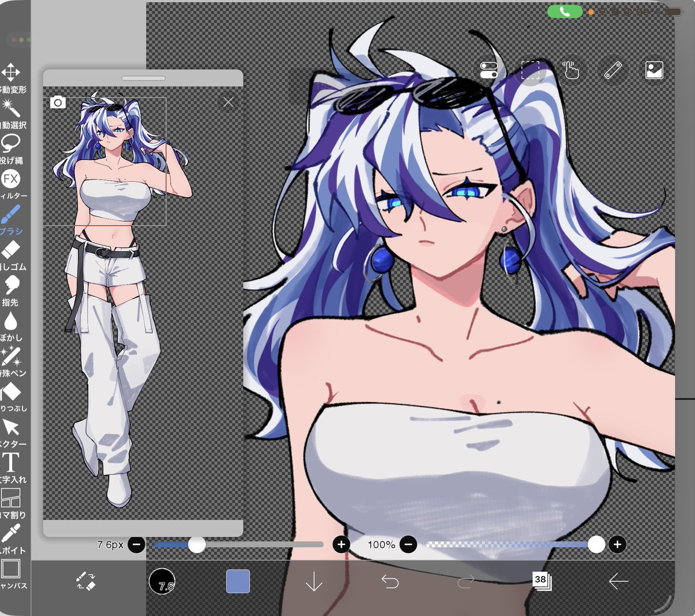The width and height of the screenshot is (695, 616).
Task: Select the Vector (ベクター) arrow tool
Action: coord(11,432)
